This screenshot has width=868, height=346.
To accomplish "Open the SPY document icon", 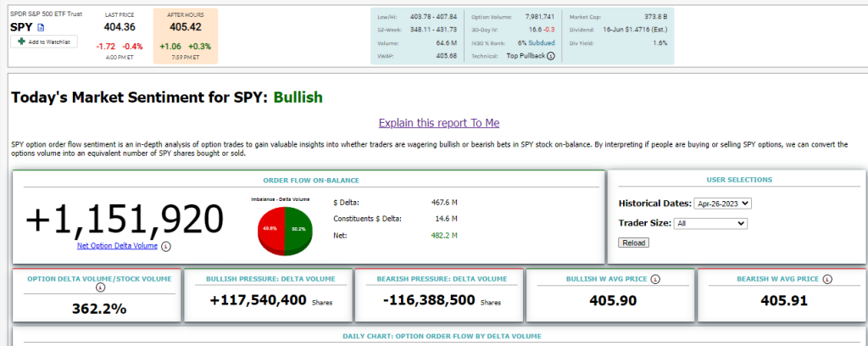I will pyautogui.click(x=41, y=27).
